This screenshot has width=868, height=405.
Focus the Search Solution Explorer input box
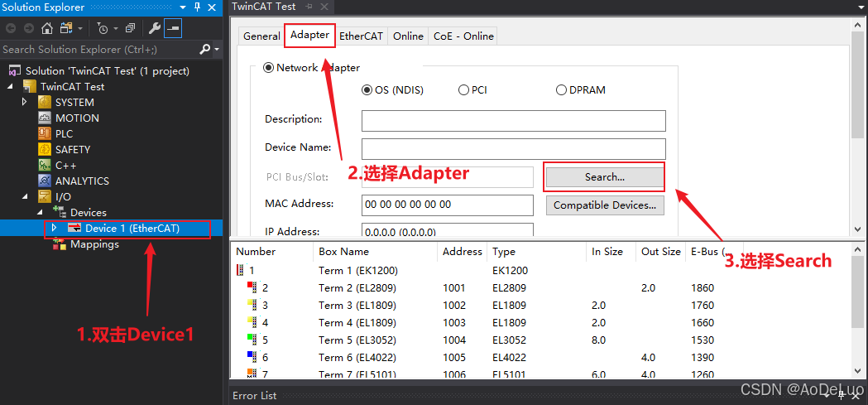coord(99,50)
